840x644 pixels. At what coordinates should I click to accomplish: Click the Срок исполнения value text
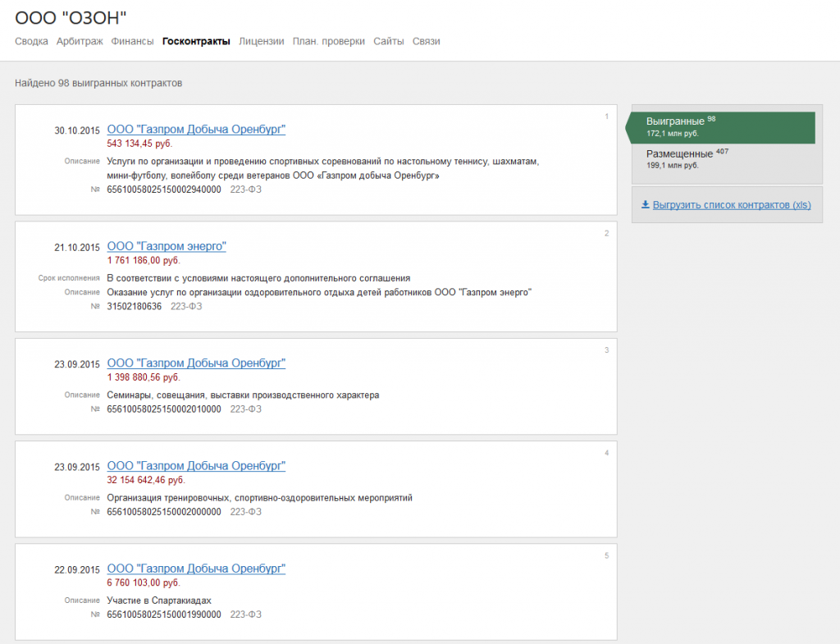click(x=258, y=278)
